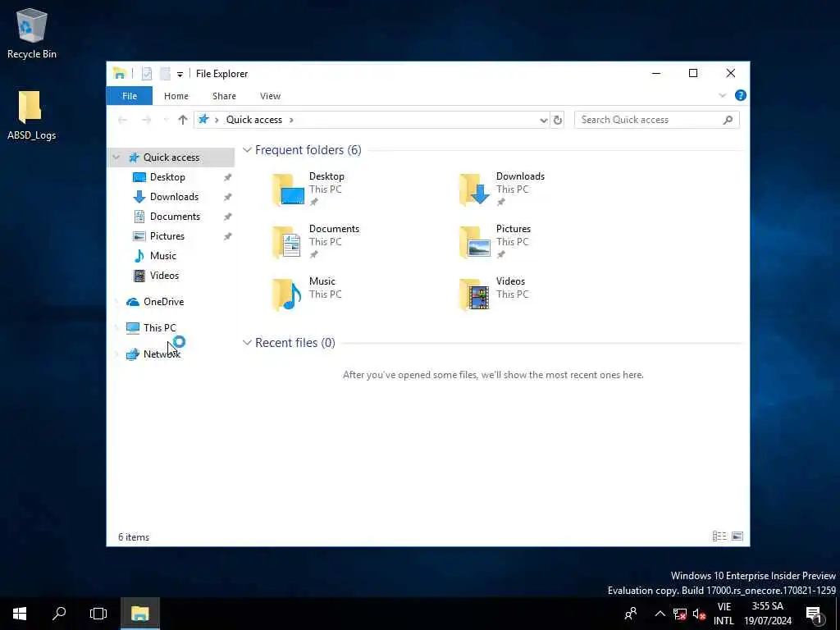Expand the breadcrumb chevron after Quick access
This screenshot has width=840, height=630.
291,120
